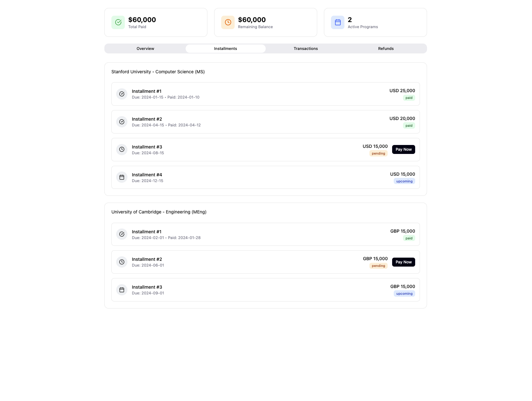Click the green checkmark Total Paid icon
This screenshot has height=401, width=532.
click(118, 22)
